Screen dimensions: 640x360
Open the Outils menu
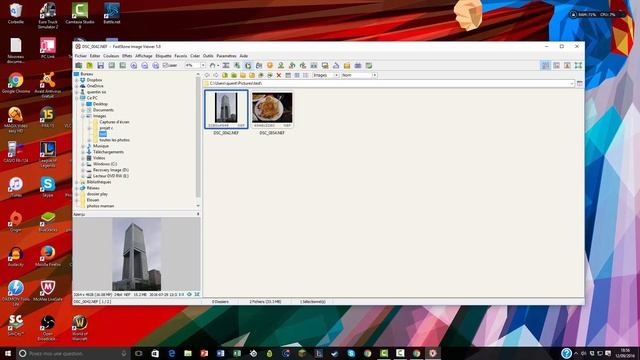(208, 56)
